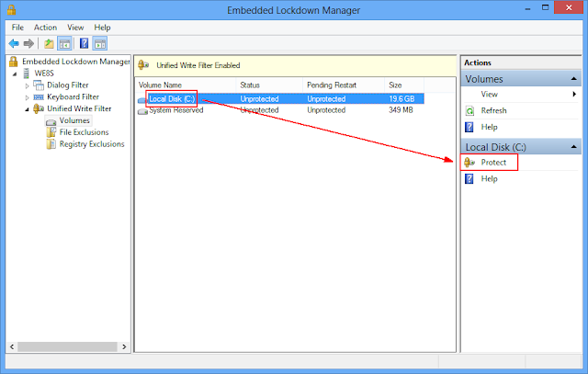
Task: Click Refresh in the Actions pane
Action: [x=493, y=110]
